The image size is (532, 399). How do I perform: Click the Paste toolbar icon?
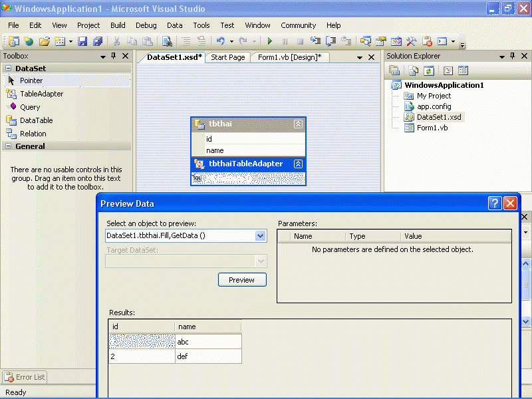147,41
